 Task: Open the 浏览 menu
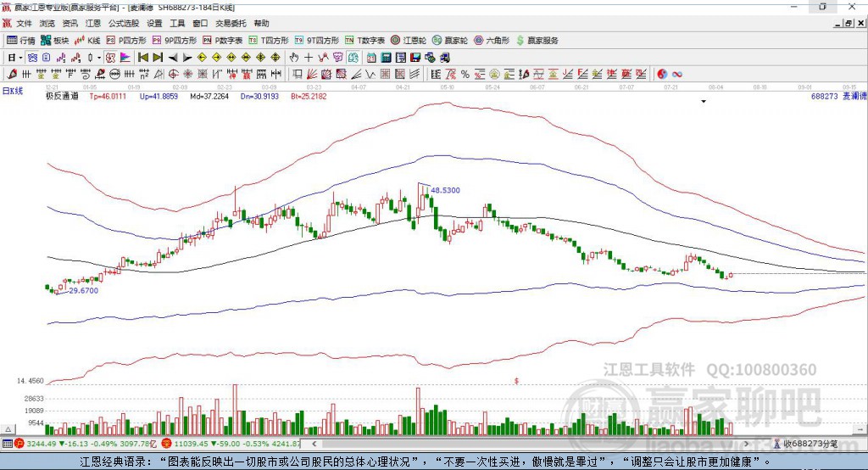(47, 23)
